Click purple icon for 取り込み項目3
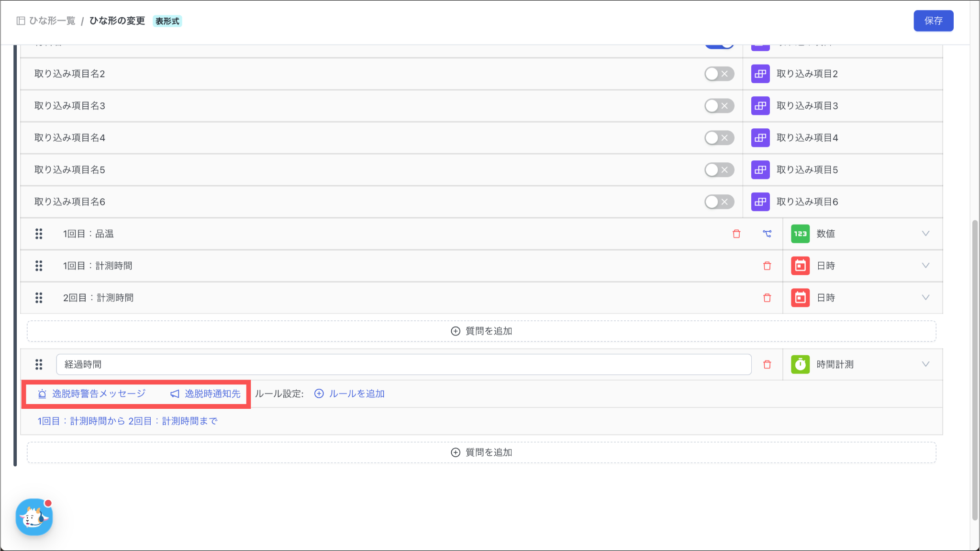Viewport: 980px width, 551px height. pos(760,106)
